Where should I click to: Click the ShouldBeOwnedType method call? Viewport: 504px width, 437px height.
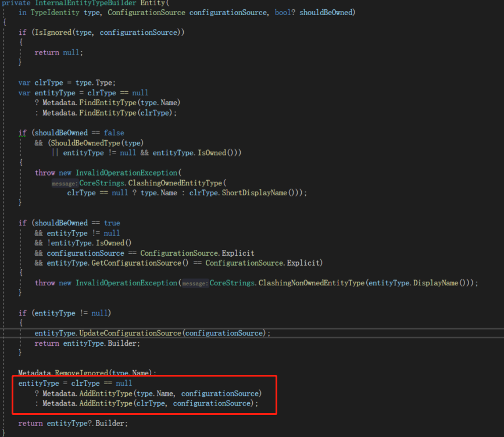(85, 143)
